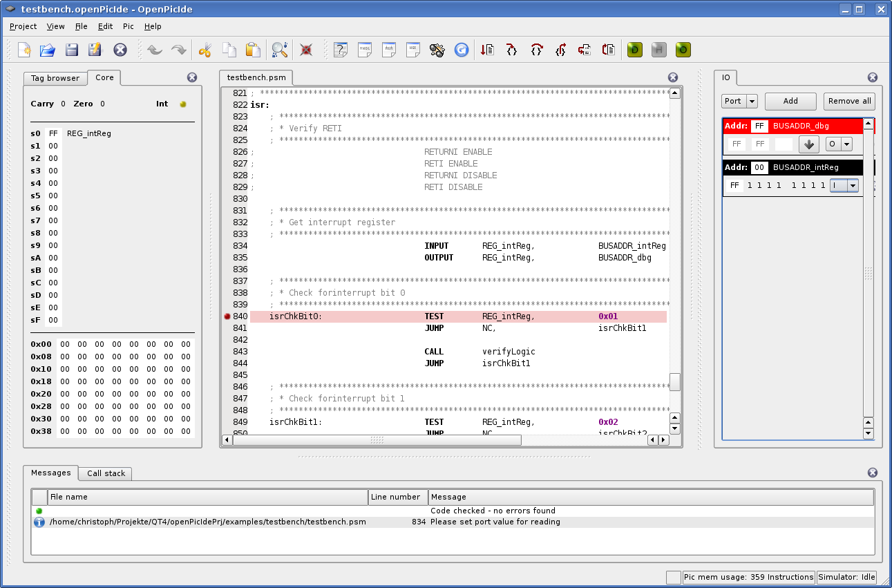Click the 'Pic mem usage: 359 Instructions' status
Screen dimensions: 892x588
748,577
